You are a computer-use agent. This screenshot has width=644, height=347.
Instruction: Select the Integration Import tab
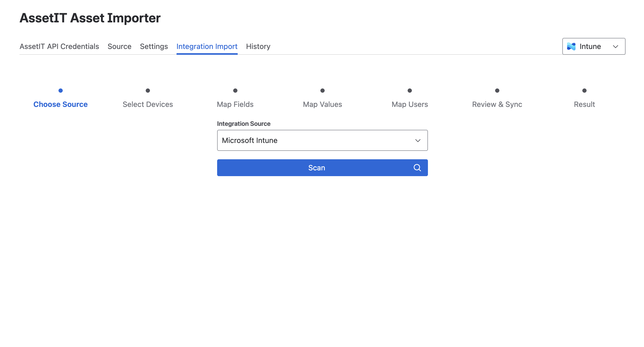(x=207, y=46)
